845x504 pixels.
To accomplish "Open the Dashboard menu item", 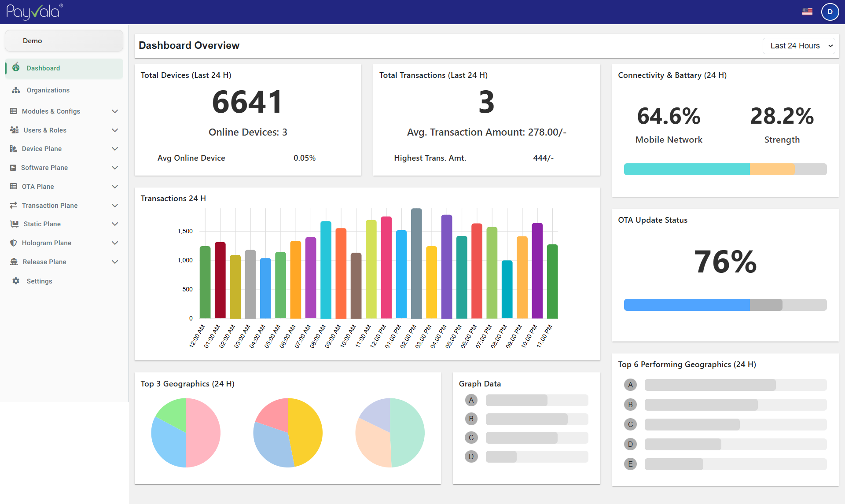I will pos(64,68).
